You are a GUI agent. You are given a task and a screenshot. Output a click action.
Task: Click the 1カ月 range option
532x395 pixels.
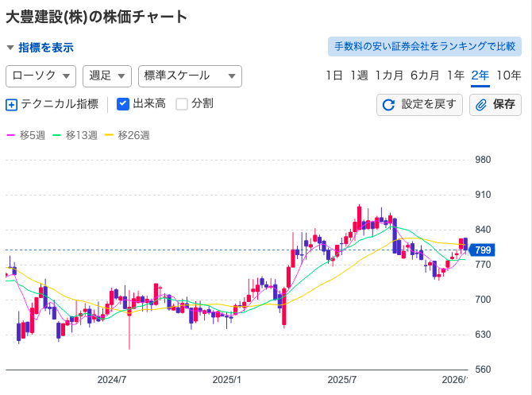pos(389,76)
